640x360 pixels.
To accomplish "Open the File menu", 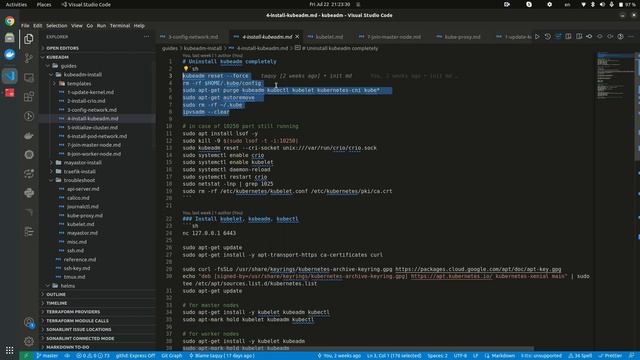I will point(25,26).
